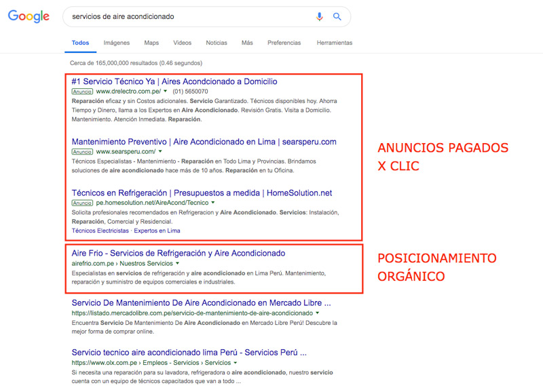Click the phone number (01) 5650070
The height and width of the screenshot is (392, 543).
tap(190, 92)
